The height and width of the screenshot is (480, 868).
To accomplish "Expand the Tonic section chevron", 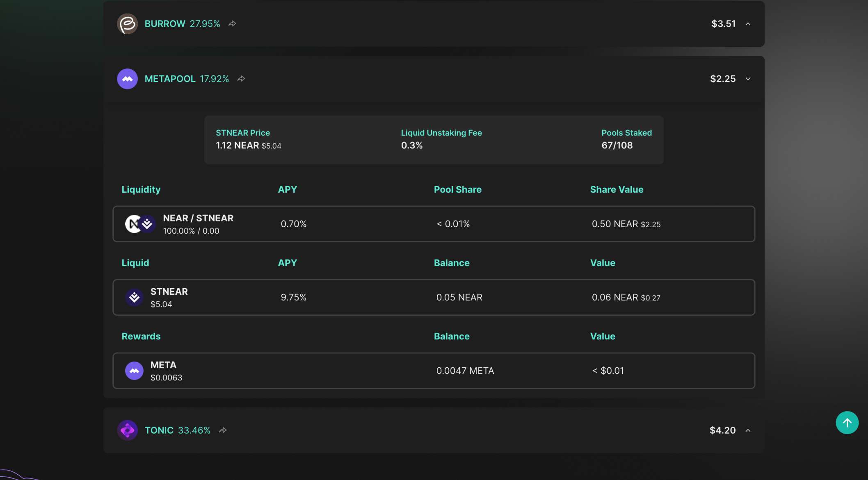I will pyautogui.click(x=748, y=430).
